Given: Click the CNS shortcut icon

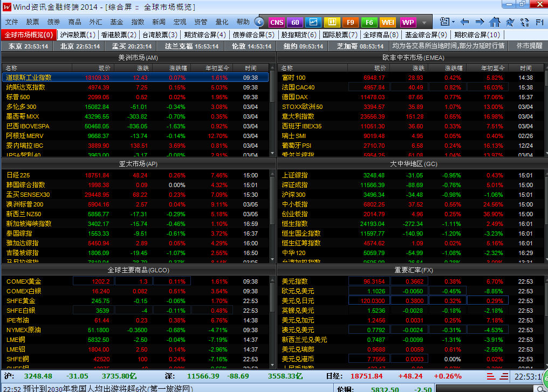Looking at the screenshot, I should coord(277,22).
